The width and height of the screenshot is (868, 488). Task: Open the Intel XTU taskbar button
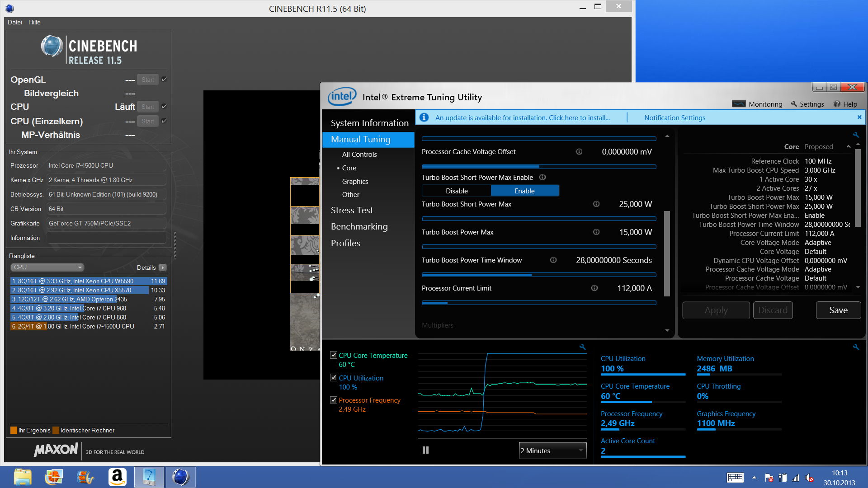(x=149, y=477)
